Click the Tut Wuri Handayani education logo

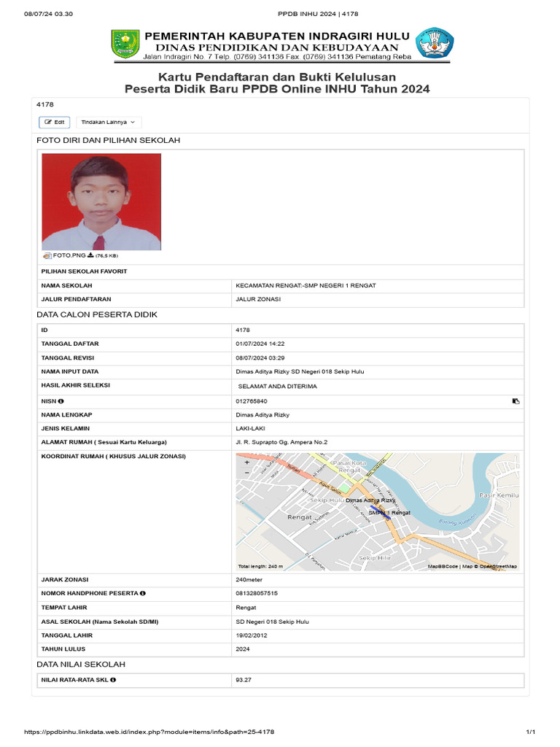click(435, 43)
